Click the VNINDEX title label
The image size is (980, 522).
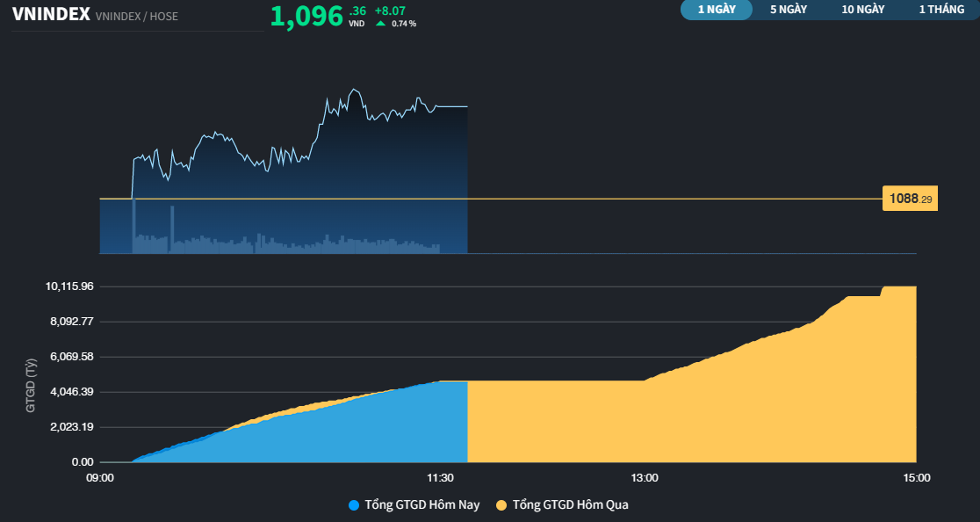coord(52,14)
